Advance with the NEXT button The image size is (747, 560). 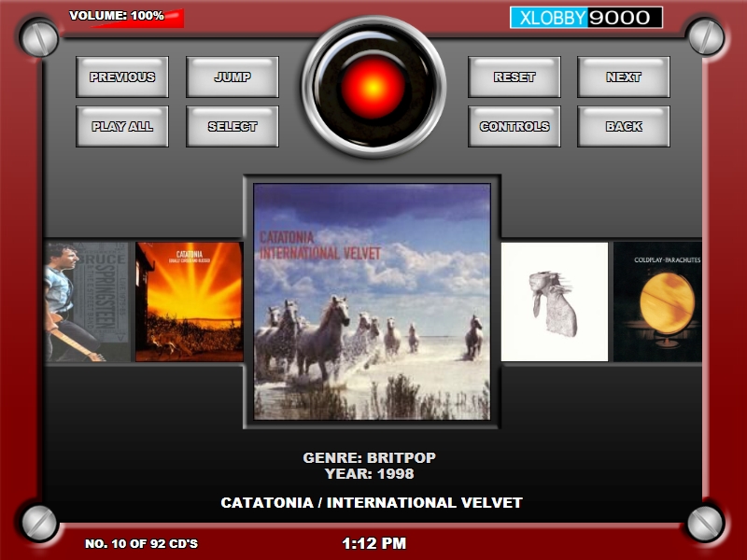[624, 77]
